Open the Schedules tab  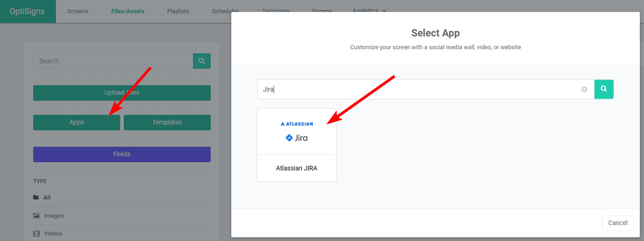226,11
